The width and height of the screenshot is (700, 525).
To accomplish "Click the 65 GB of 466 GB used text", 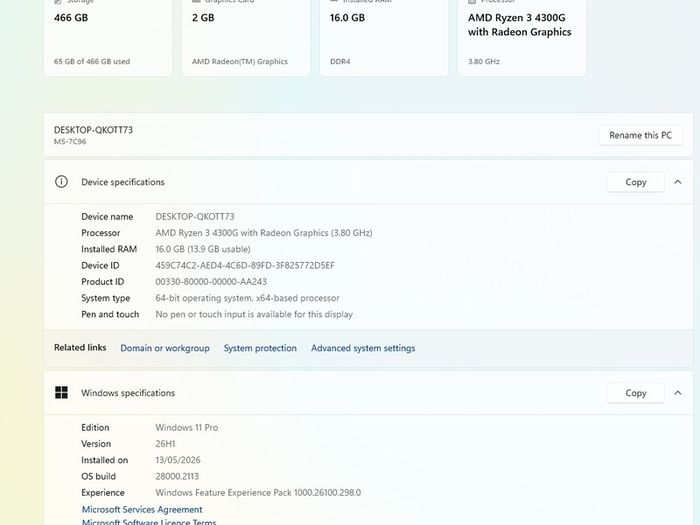I will tap(92, 61).
